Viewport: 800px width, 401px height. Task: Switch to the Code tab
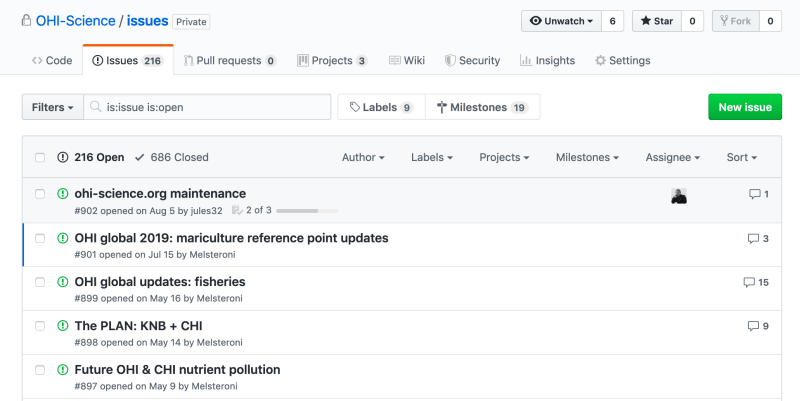pos(52,60)
